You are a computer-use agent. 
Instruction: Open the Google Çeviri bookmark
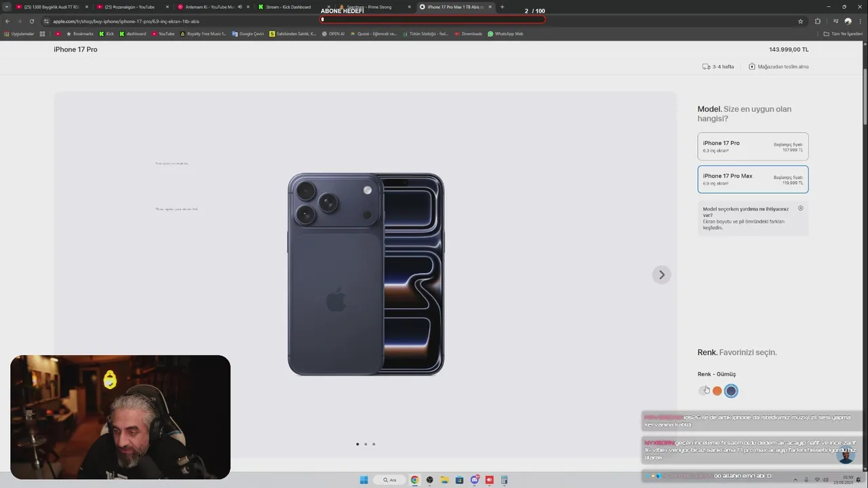tap(248, 34)
